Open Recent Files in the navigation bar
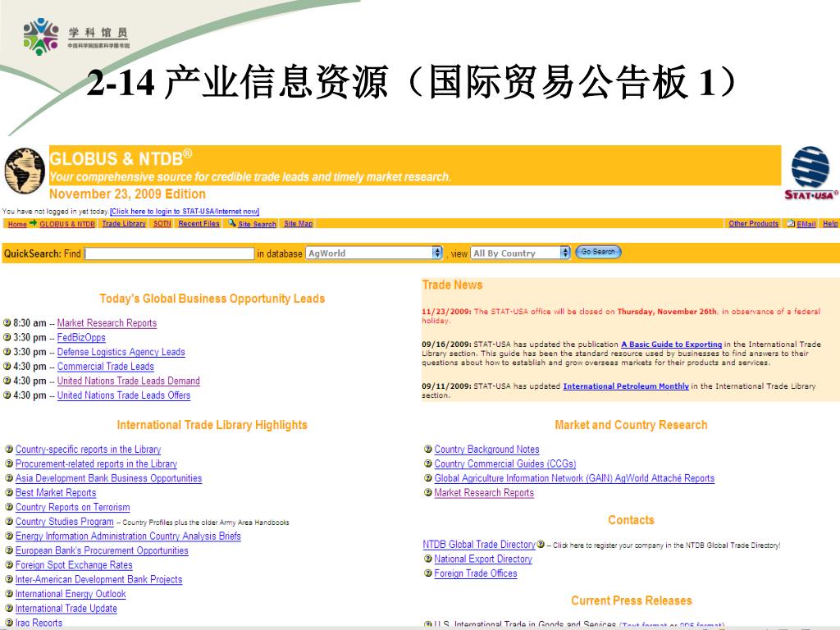Image resolution: width=840 pixels, height=630 pixels. click(199, 223)
